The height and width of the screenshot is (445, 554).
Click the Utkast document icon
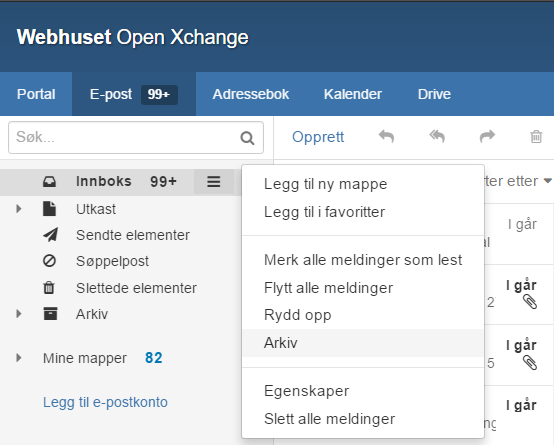tap(49, 209)
